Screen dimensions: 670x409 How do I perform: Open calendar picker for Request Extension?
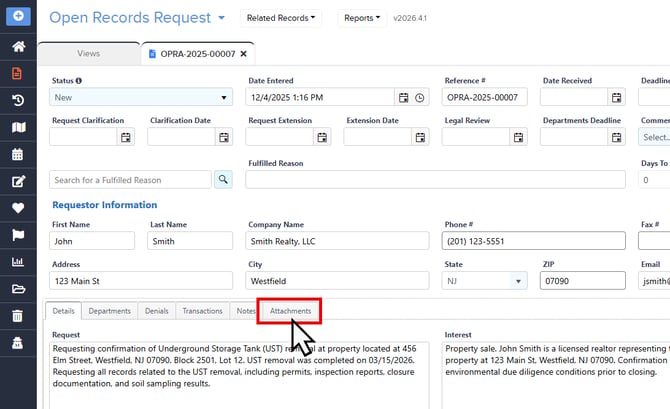pyautogui.click(x=322, y=137)
